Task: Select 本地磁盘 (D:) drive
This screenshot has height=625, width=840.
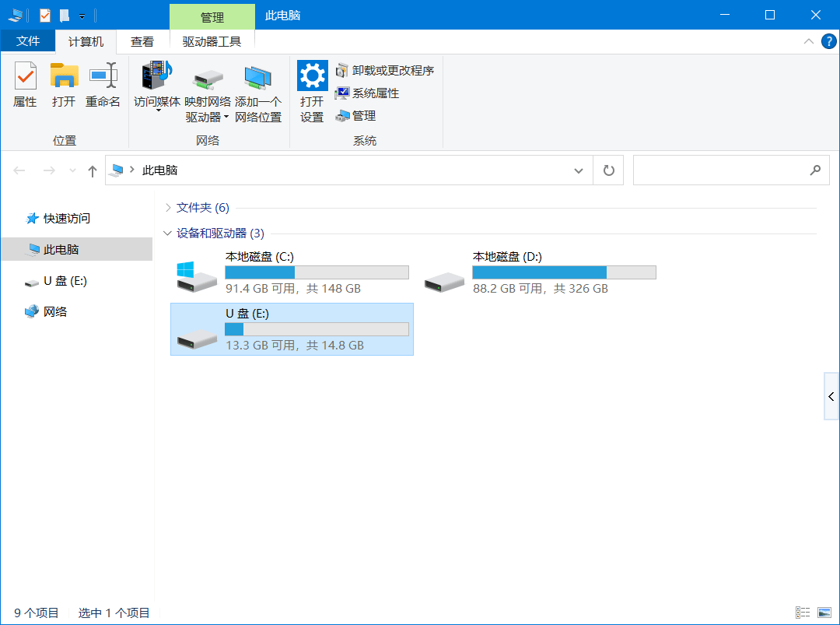Action: click(540, 273)
